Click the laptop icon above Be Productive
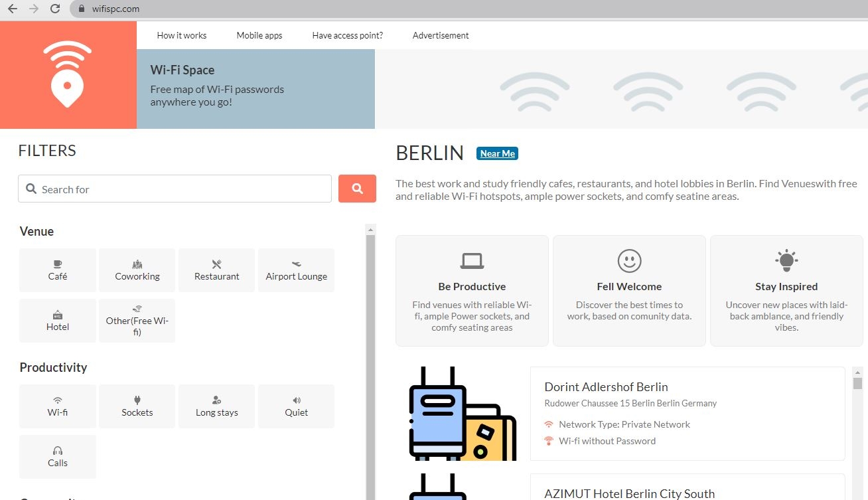 (472, 261)
